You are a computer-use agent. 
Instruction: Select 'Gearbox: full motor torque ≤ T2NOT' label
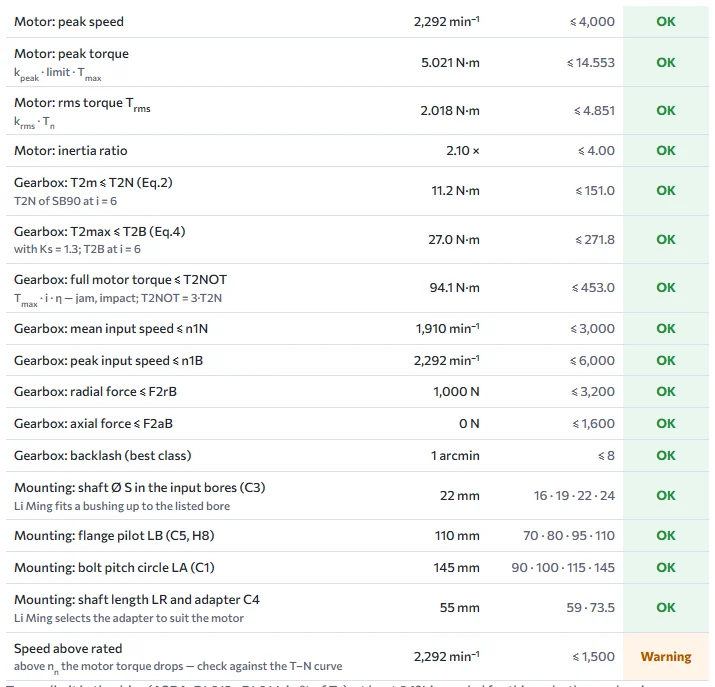[x=120, y=280]
